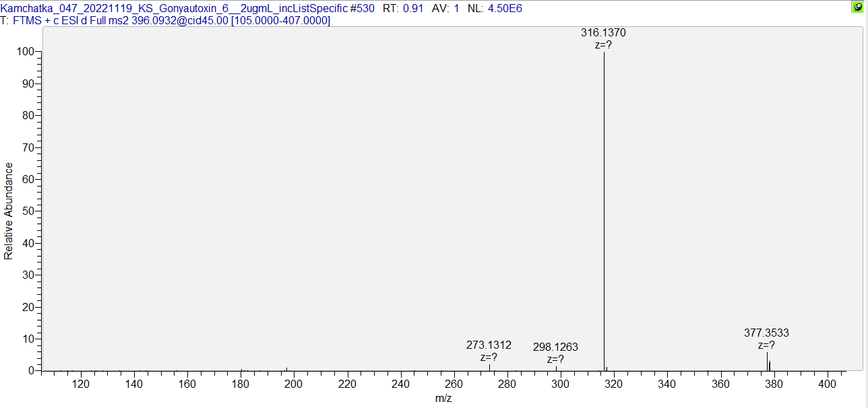The height and width of the screenshot is (408, 868).
Task: Click the scan number #530 in header
Action: tap(363, 9)
